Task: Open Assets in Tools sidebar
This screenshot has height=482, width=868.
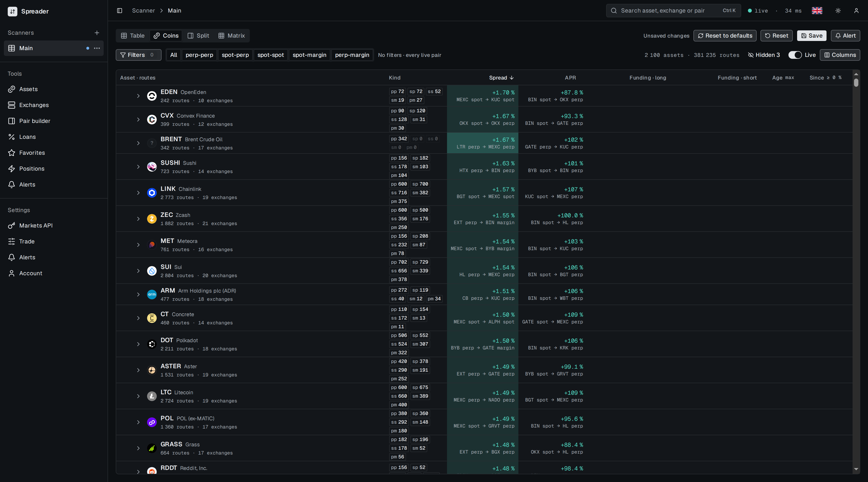Action: 54,89
